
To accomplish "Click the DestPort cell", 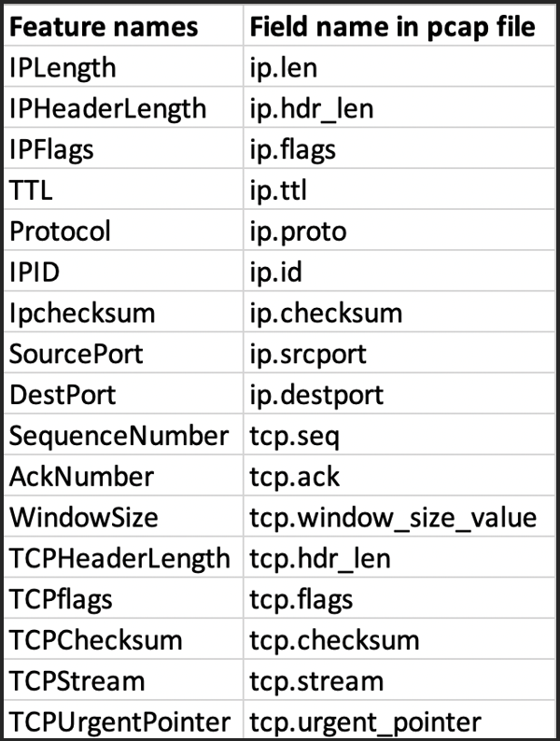I will click(x=123, y=394).
